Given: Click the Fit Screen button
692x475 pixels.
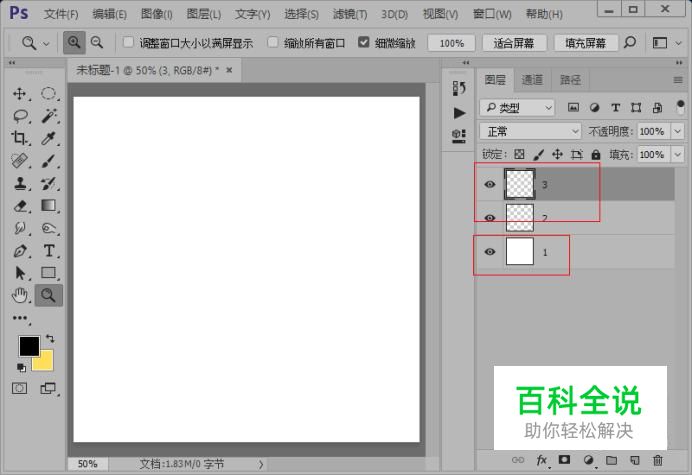Looking at the screenshot, I should [514, 43].
